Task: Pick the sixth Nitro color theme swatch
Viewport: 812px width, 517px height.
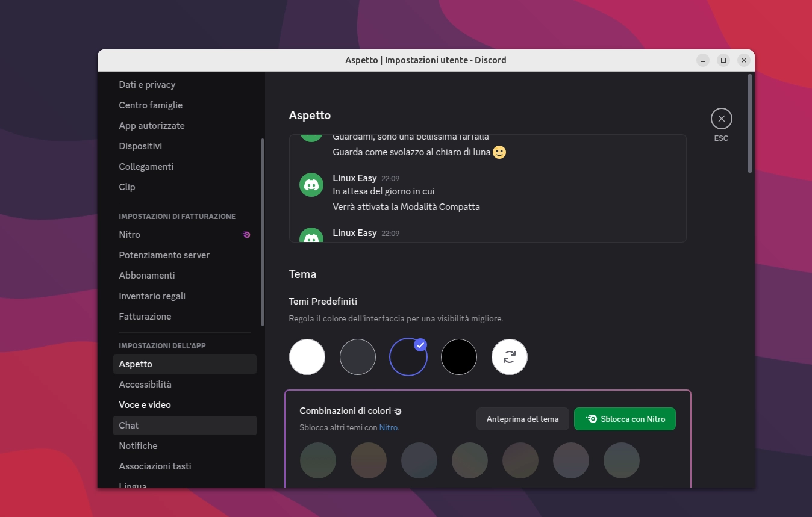Action: click(x=571, y=460)
